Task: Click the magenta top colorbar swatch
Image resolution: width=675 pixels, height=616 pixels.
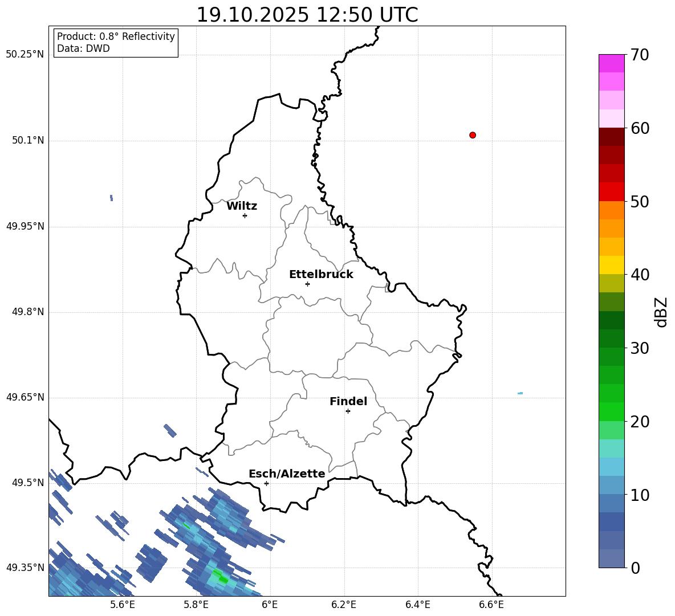Action: 611,63
